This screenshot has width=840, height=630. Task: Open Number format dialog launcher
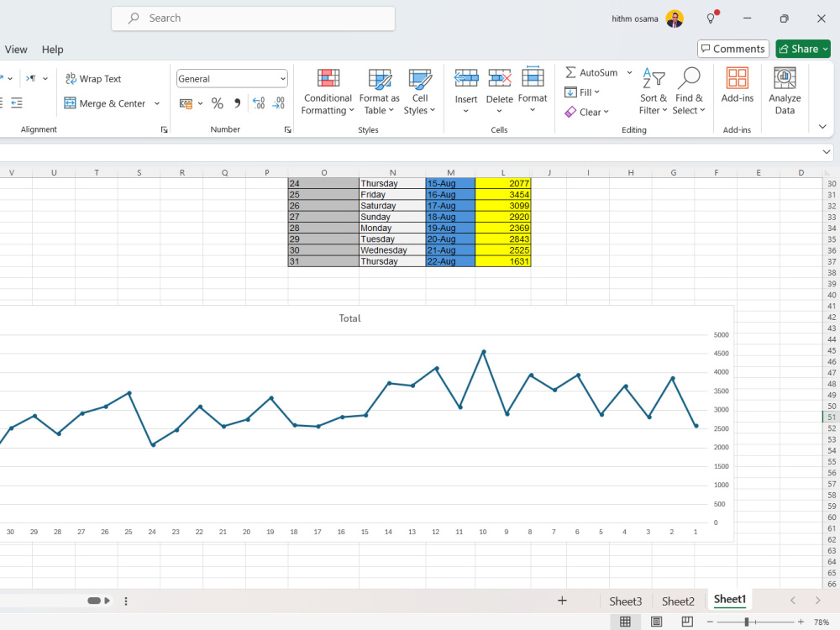287,129
